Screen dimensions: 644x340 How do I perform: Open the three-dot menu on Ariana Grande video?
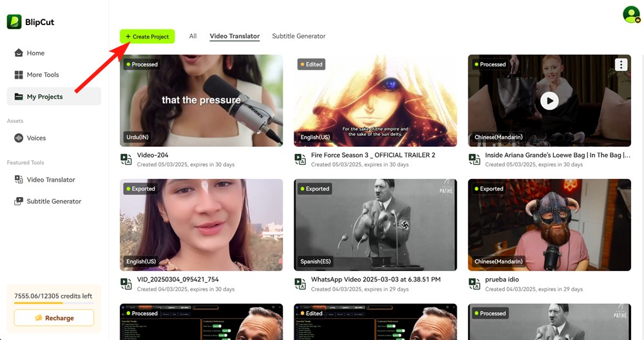(x=621, y=64)
